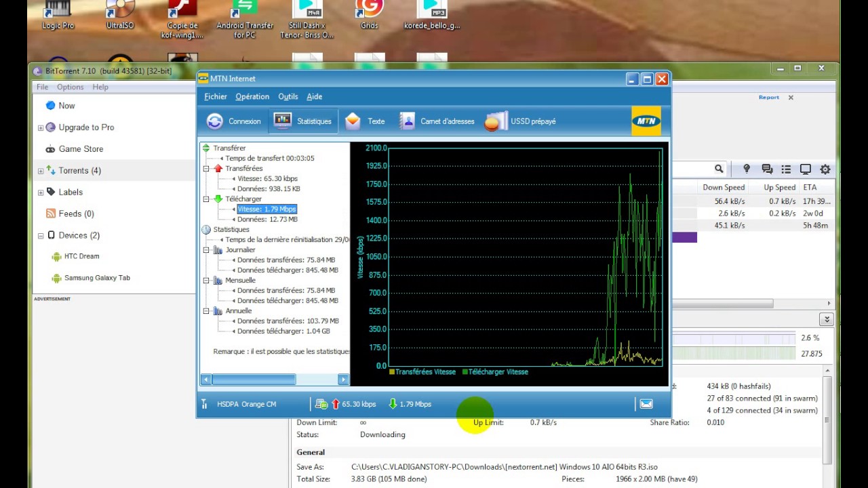The image size is (868, 488).
Task: Click the envelope icon in MTN status bar
Action: (646, 404)
